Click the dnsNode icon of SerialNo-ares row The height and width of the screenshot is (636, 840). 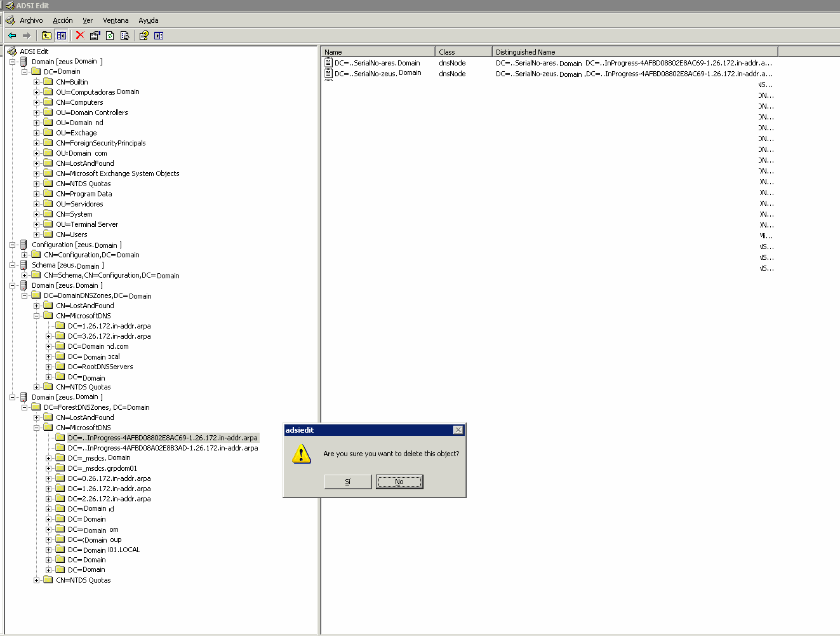click(x=328, y=63)
